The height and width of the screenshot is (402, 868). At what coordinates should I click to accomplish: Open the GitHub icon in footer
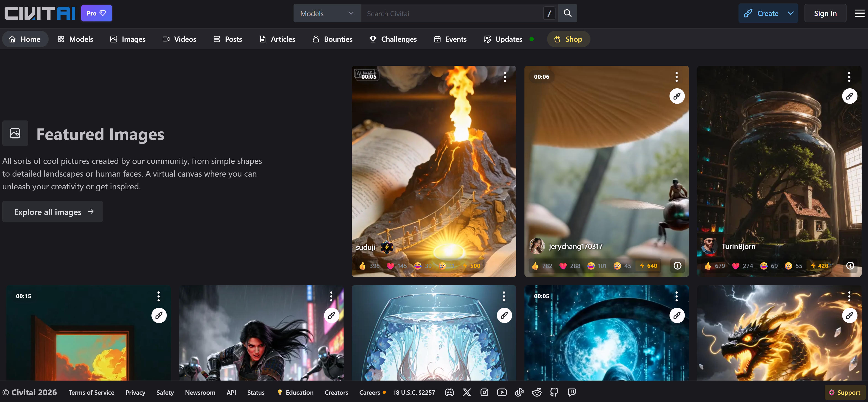click(554, 392)
